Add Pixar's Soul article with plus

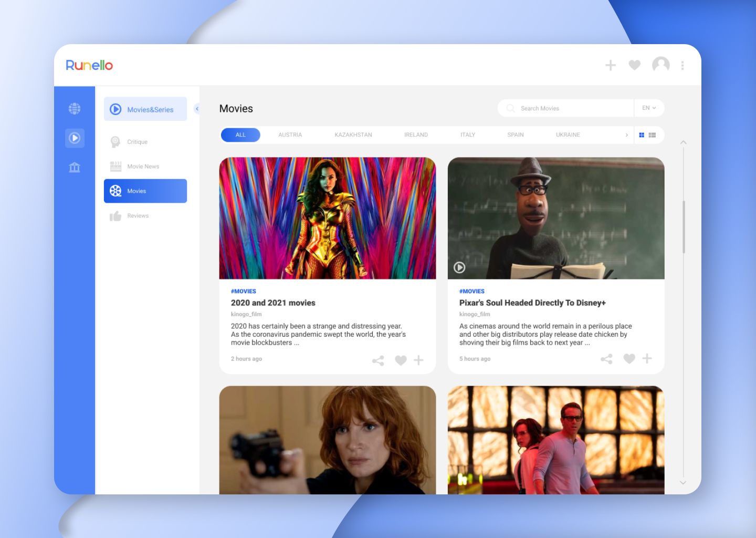pos(647,358)
